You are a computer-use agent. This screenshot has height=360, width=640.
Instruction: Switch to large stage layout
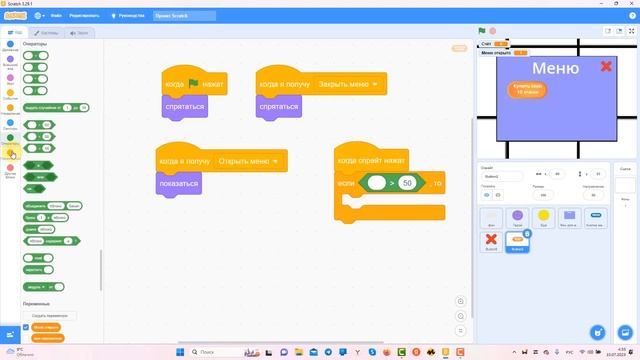click(x=619, y=31)
